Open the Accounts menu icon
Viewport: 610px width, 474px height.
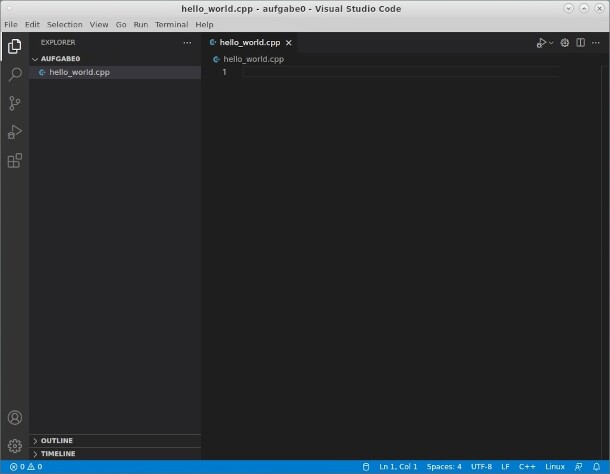point(14,418)
